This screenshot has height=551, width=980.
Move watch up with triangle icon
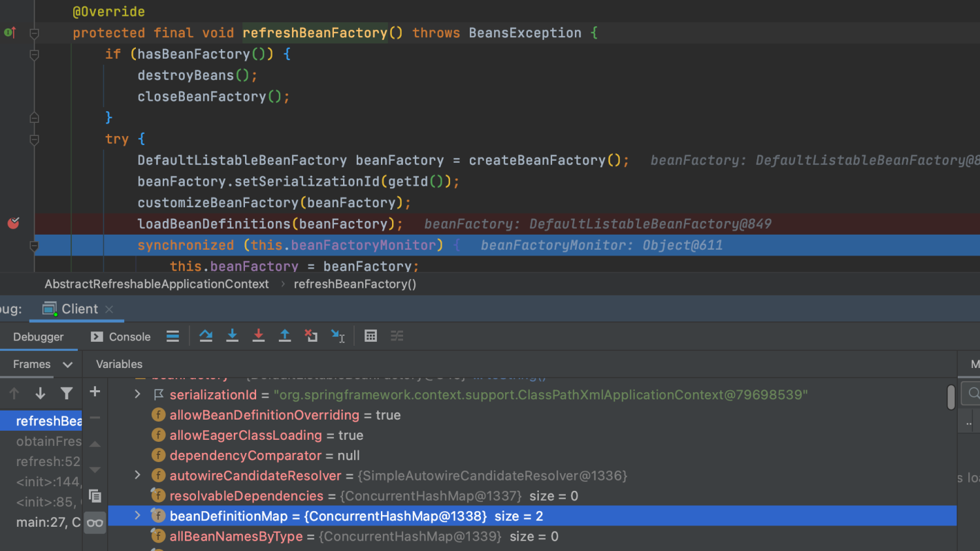[x=95, y=444]
